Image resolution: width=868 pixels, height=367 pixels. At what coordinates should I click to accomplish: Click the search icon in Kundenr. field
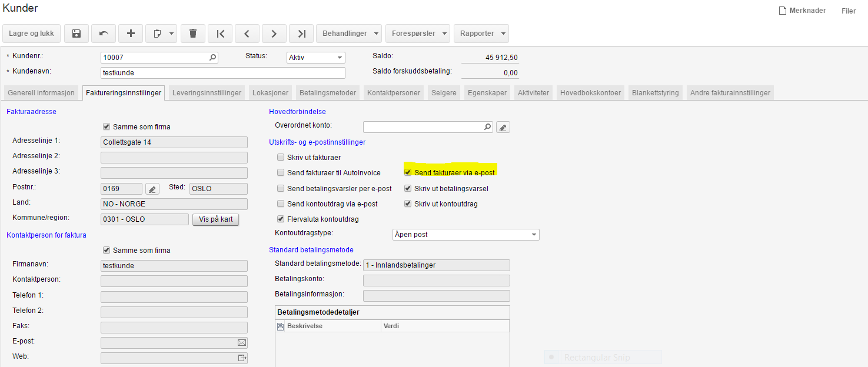coord(212,58)
